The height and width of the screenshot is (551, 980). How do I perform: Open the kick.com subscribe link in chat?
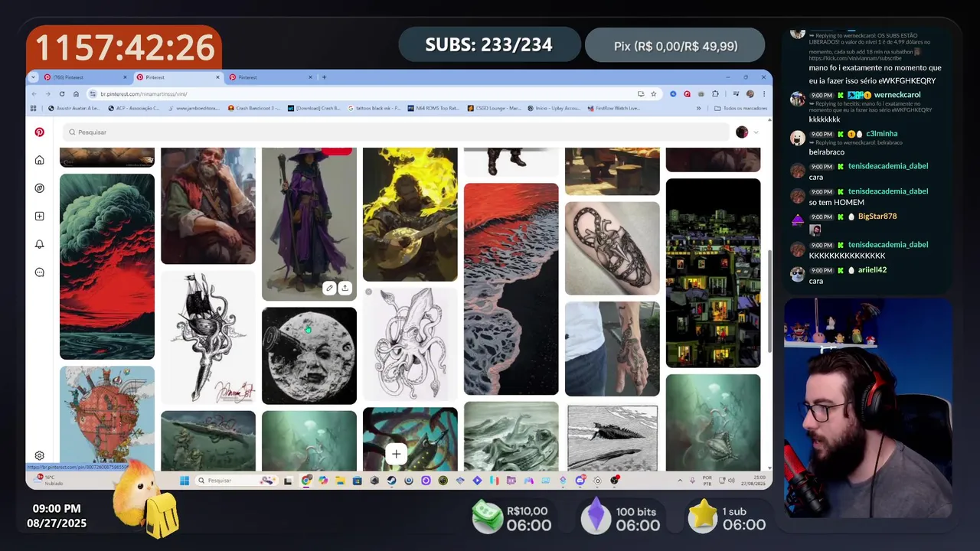(x=855, y=58)
